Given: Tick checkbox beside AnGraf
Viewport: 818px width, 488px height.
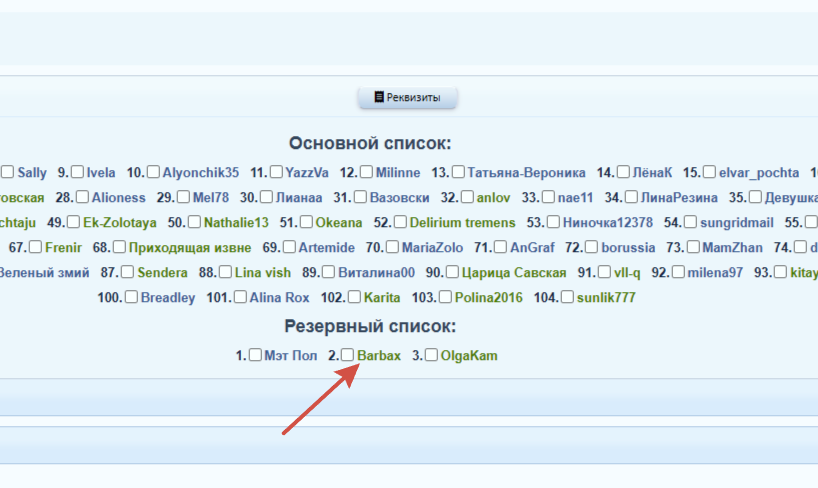Looking at the screenshot, I should point(500,247).
